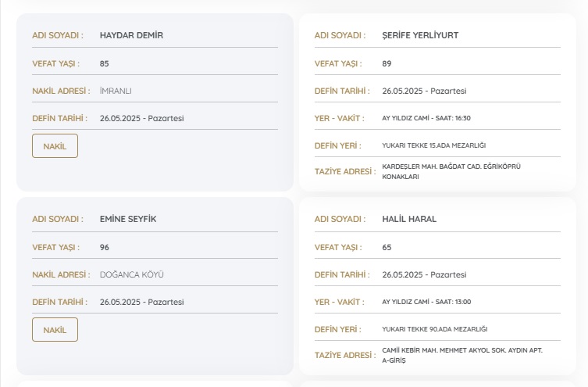
Task: Select the name HAYDAR DEMİR
Action: coord(131,35)
